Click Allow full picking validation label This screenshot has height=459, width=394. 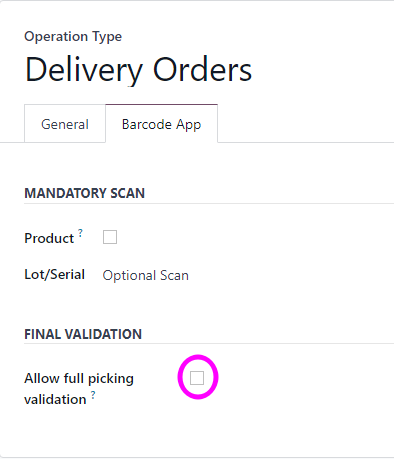(x=79, y=389)
